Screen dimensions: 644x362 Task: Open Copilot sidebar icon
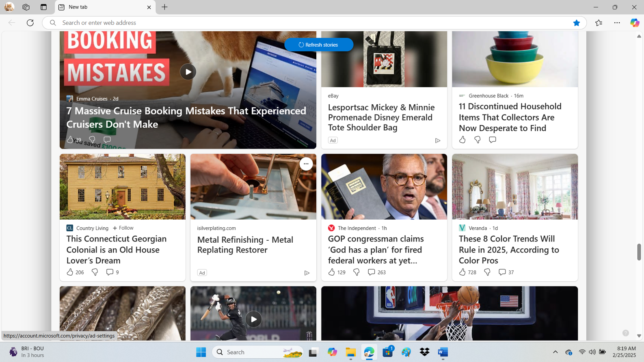point(635,23)
